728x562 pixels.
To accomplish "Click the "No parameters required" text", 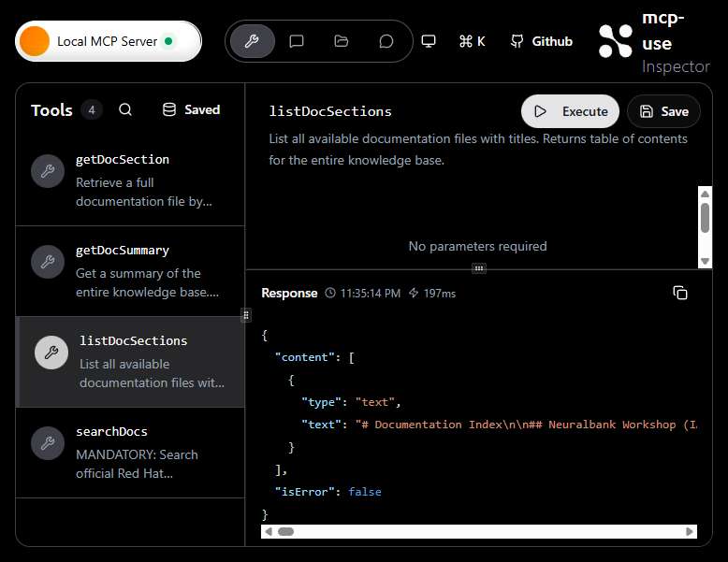I will (x=477, y=246).
